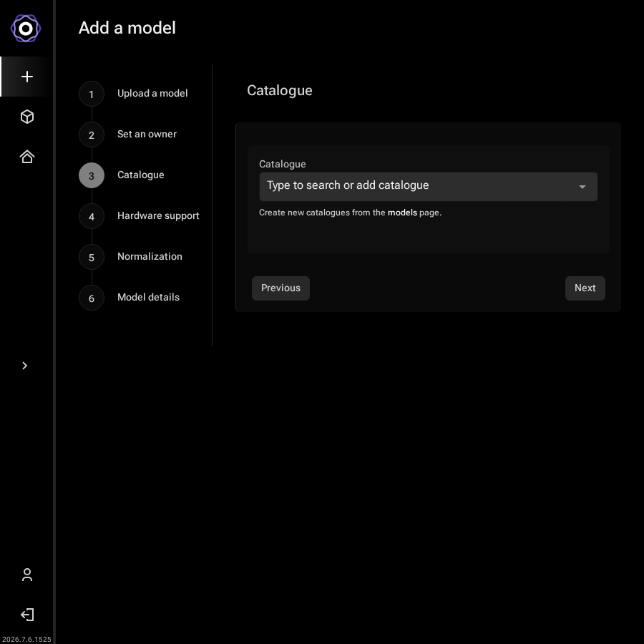Click the purple app logo icon

click(26, 29)
